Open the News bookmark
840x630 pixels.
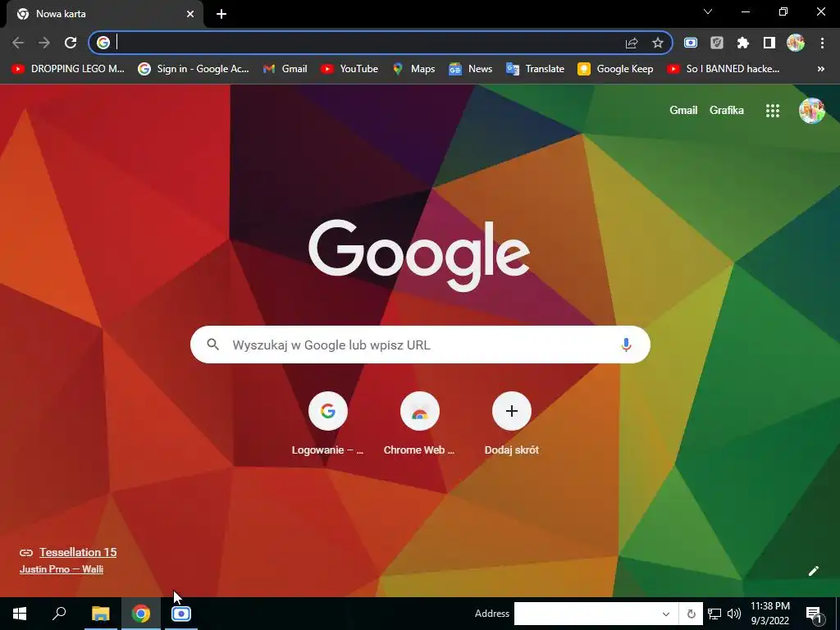tap(470, 69)
